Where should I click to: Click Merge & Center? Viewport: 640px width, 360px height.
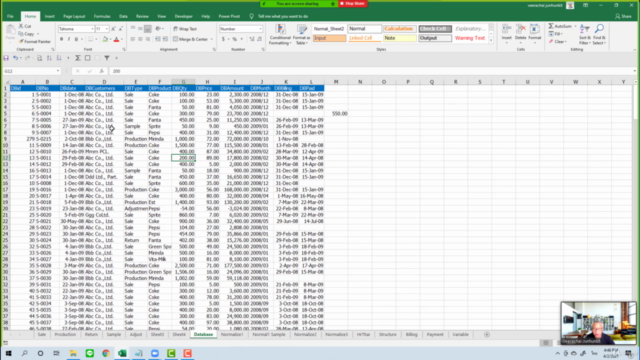(x=191, y=39)
